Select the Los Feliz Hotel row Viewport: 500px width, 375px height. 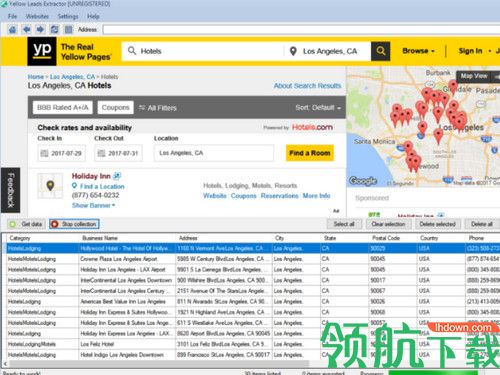[x=253, y=344]
